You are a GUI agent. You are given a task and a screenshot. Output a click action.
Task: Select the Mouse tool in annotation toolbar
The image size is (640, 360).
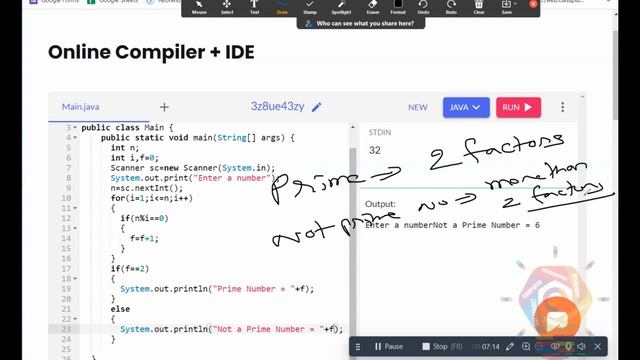click(x=199, y=7)
